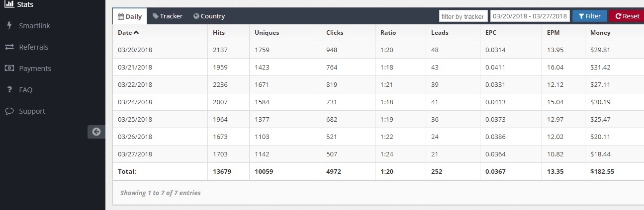Select the Daily tab
Viewport: 644px width, 210px height.
pos(130,16)
